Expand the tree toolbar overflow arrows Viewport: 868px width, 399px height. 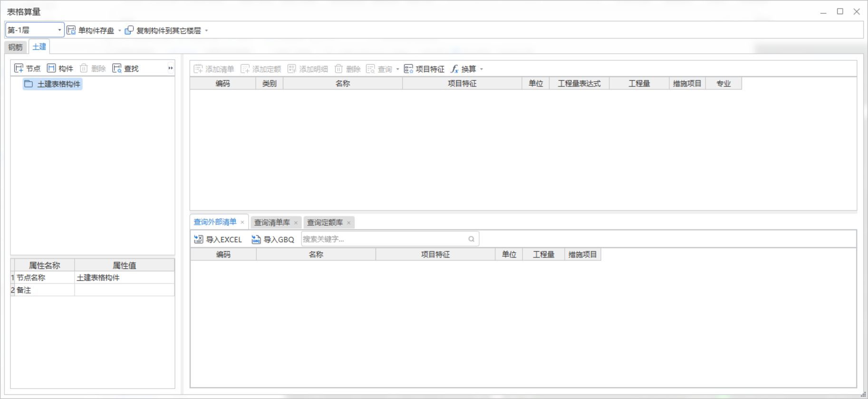click(x=171, y=68)
